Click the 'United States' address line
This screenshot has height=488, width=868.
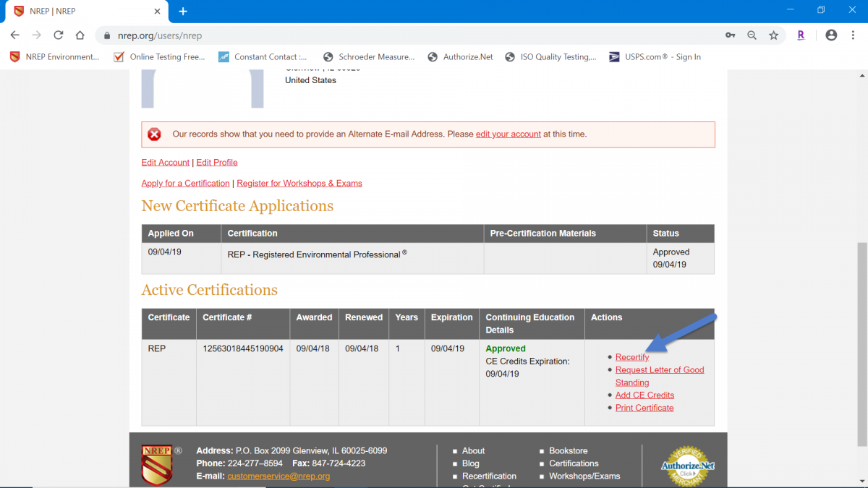click(x=310, y=80)
